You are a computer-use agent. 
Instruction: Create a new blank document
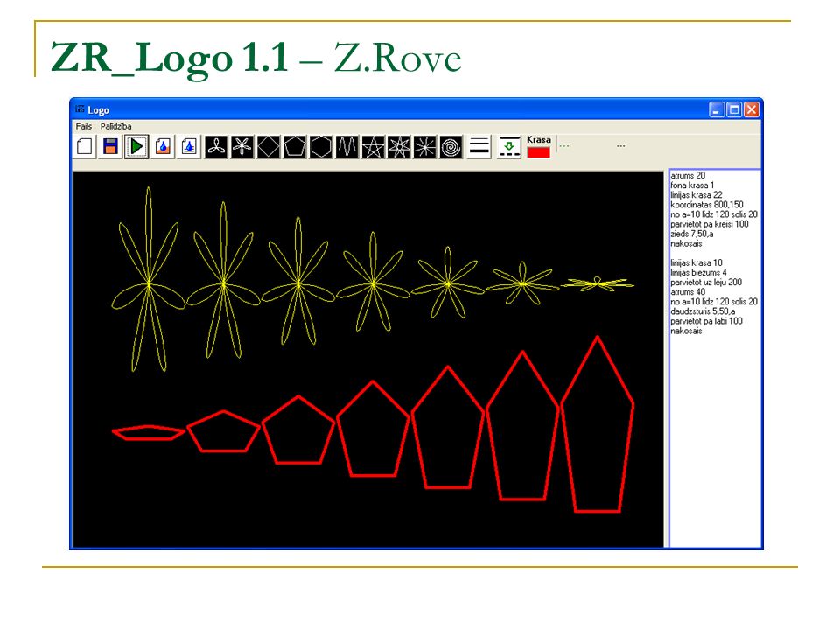(85, 146)
